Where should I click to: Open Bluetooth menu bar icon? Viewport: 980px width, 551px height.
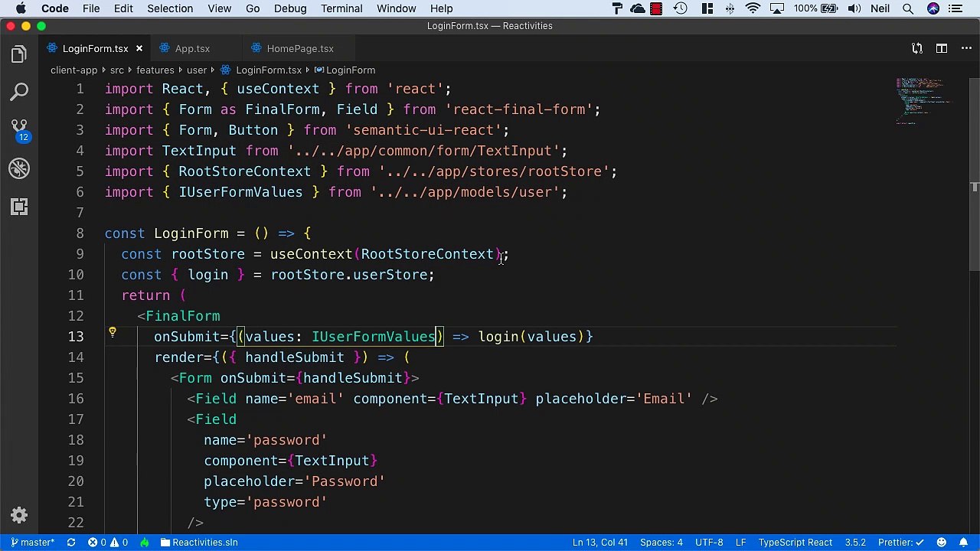tap(730, 8)
